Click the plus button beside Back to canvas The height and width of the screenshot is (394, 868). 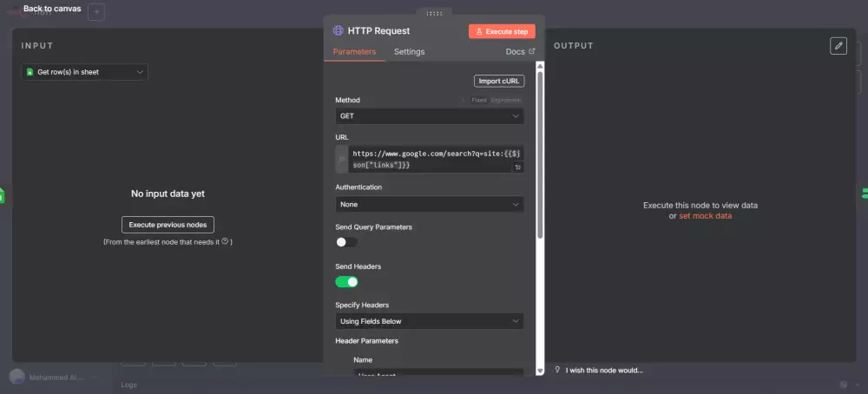pyautogui.click(x=96, y=11)
